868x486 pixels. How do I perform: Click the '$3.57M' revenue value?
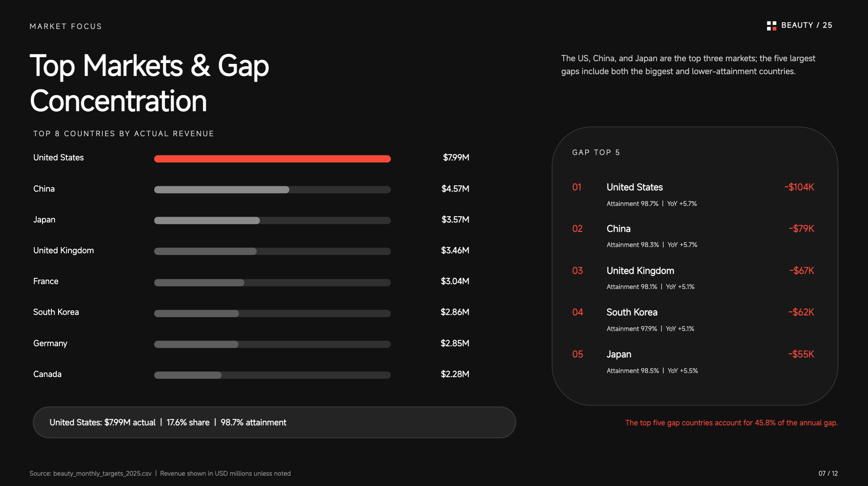(x=455, y=219)
